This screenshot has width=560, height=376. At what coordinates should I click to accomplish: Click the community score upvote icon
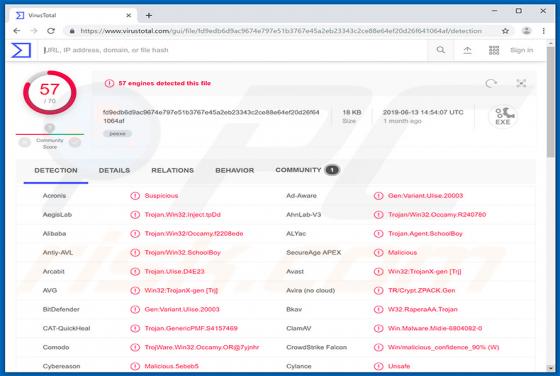coord(75,142)
